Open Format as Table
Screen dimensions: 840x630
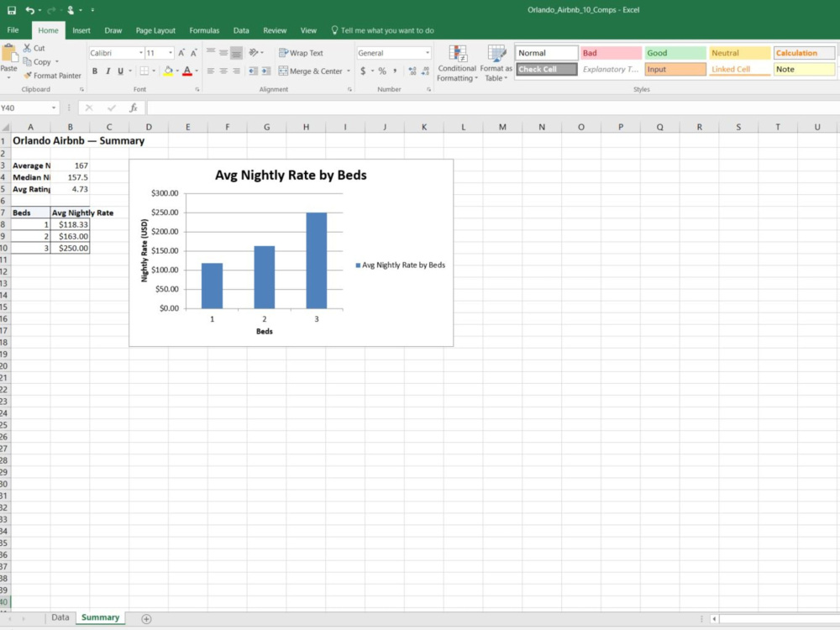point(496,63)
